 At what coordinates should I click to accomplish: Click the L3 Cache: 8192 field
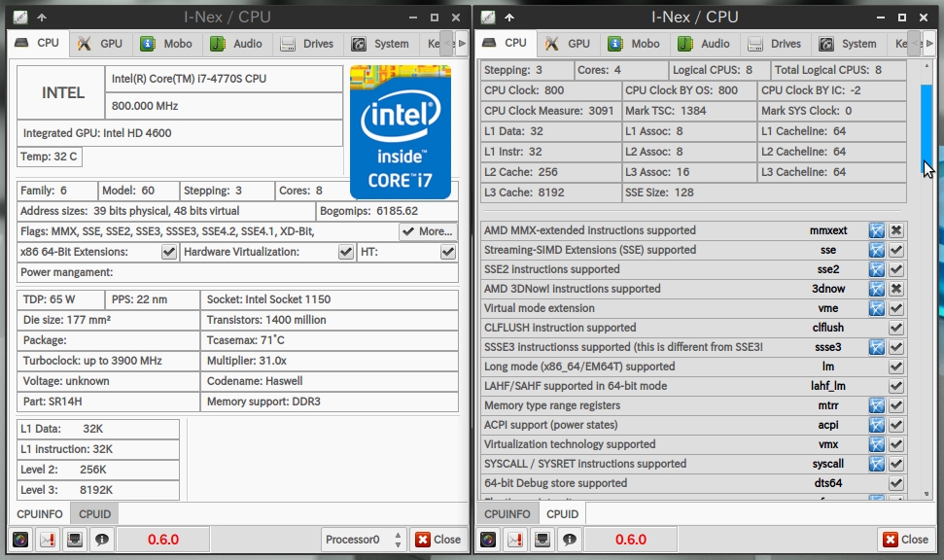tap(551, 192)
